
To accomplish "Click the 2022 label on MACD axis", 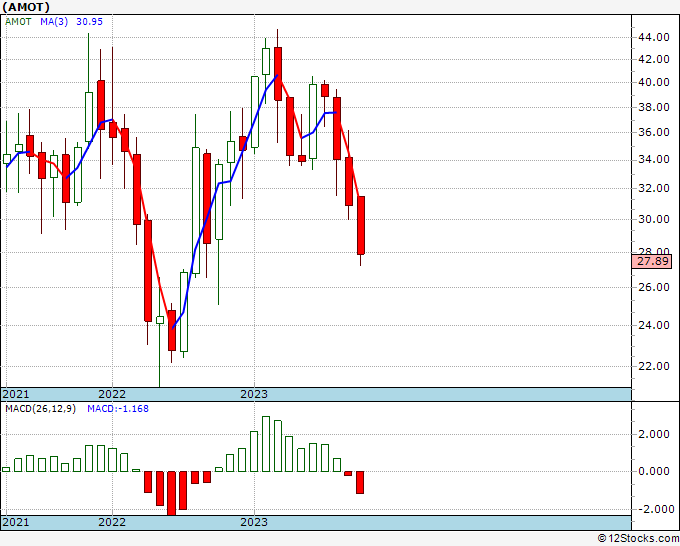I will click(x=112, y=522).
